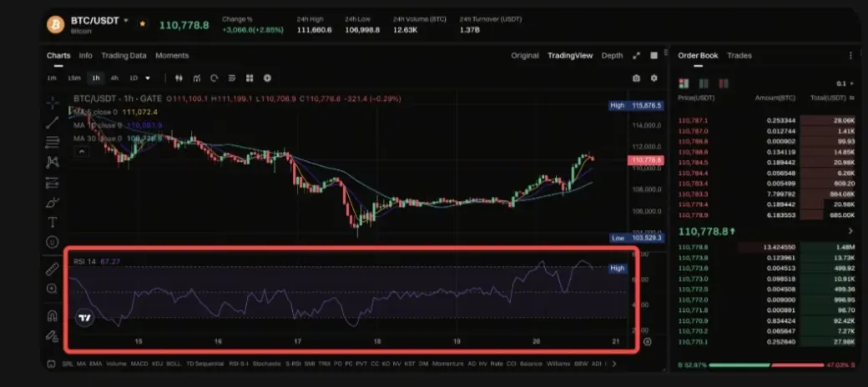Open order book three-dot options menu
The width and height of the screenshot is (868, 387).
tap(850, 55)
